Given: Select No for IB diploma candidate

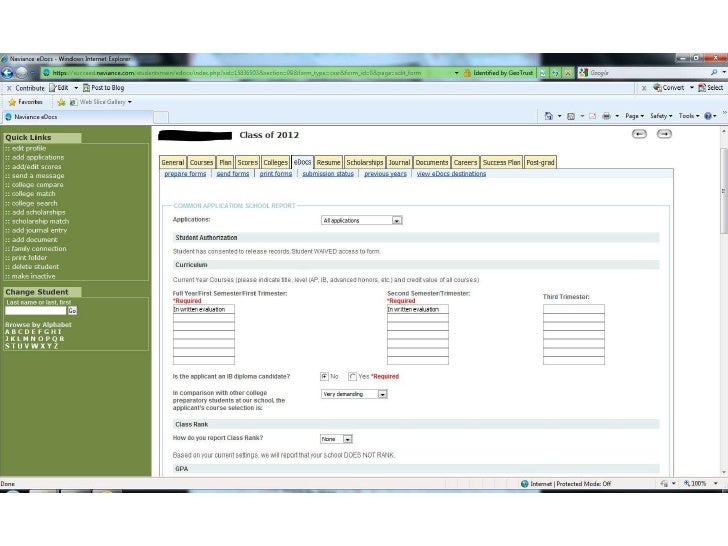Looking at the screenshot, I should 324,376.
